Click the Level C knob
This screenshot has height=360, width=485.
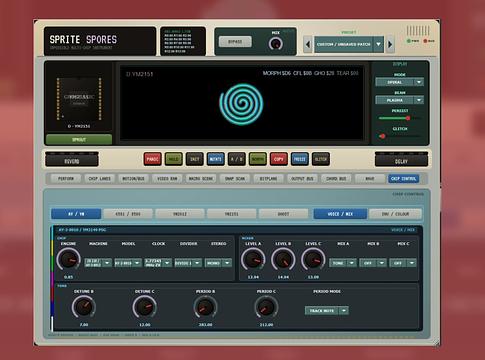click(313, 260)
